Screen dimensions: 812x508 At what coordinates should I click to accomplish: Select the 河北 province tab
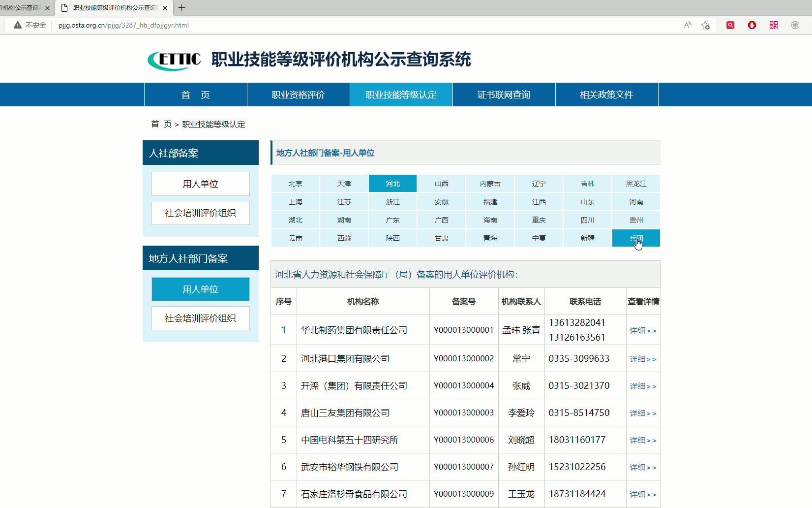[393, 184]
